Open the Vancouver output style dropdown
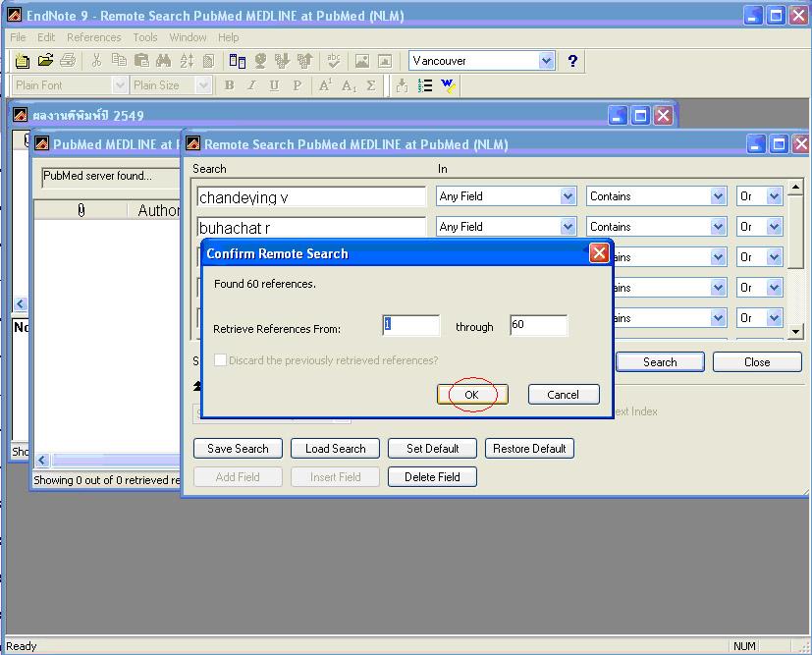The width and height of the screenshot is (812, 655). (x=546, y=61)
